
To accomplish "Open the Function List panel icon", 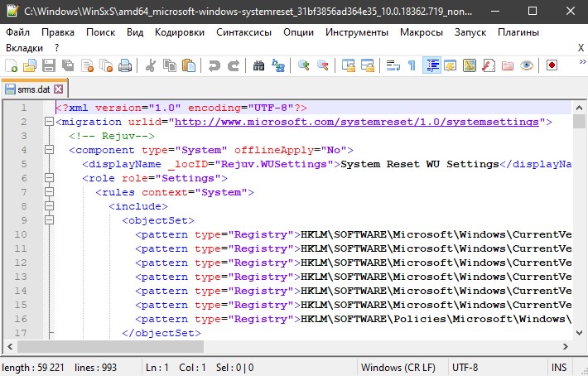I will [x=489, y=65].
